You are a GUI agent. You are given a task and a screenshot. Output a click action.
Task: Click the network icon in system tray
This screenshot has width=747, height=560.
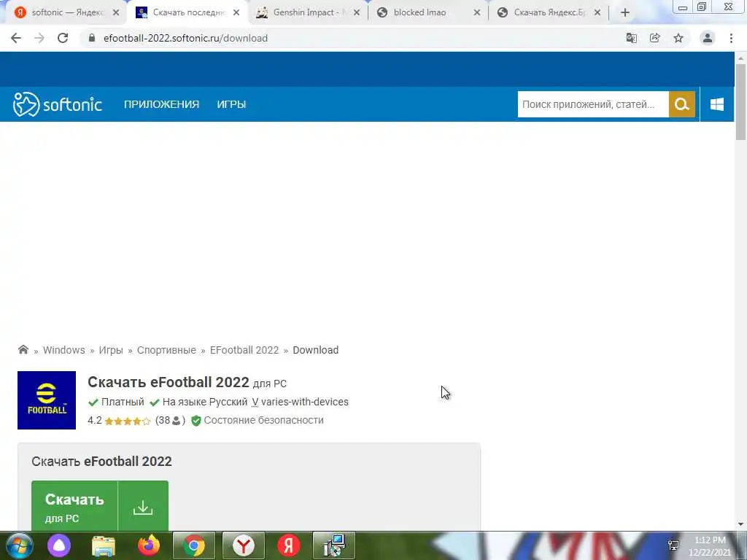click(x=673, y=545)
